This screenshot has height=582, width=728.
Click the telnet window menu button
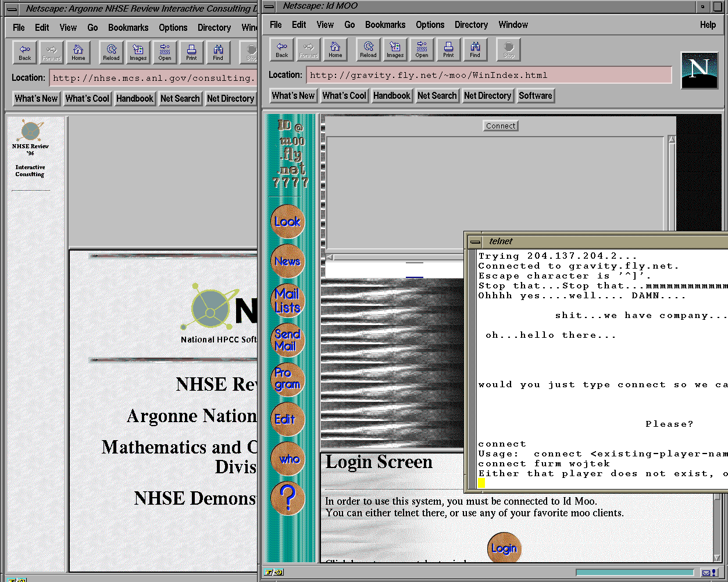tap(475, 242)
